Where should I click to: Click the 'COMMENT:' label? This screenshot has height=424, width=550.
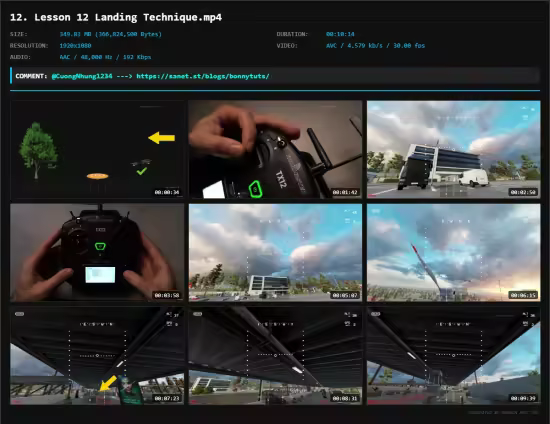[x=31, y=76]
